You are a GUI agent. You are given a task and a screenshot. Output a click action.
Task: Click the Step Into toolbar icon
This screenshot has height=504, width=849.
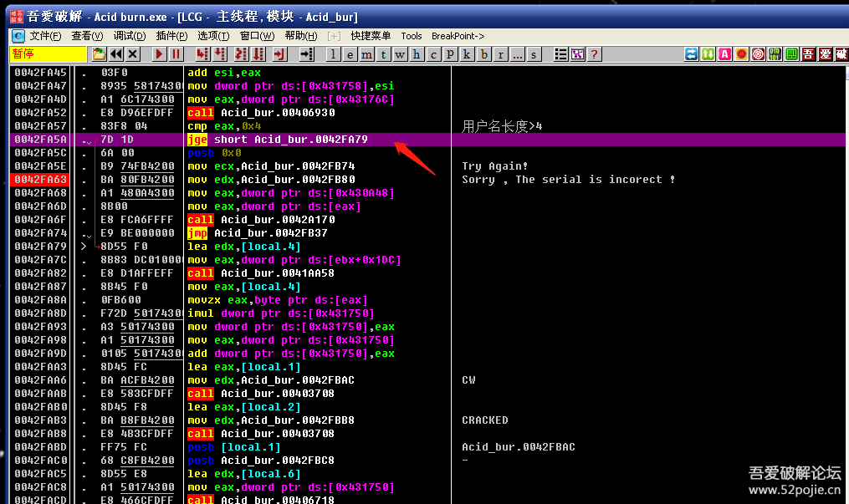[x=202, y=54]
